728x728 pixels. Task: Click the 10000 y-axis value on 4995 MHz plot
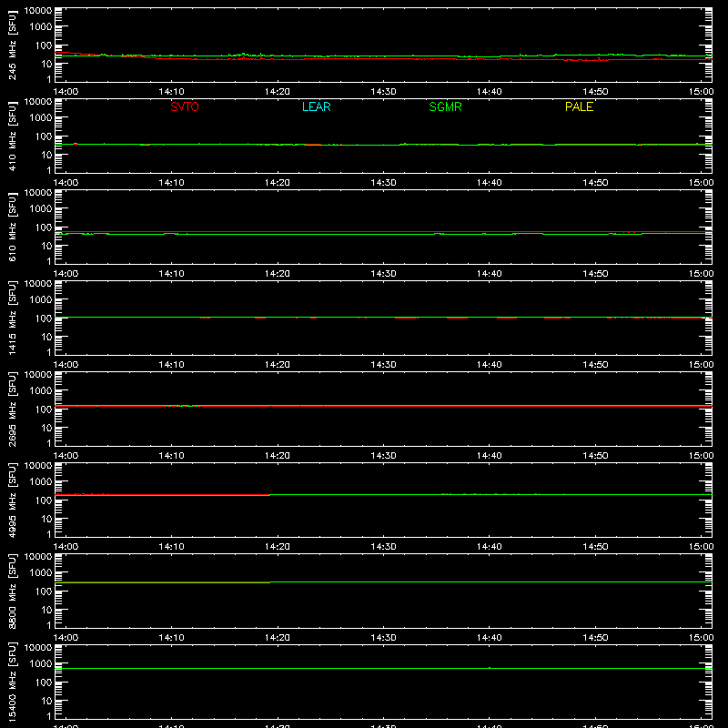coord(38,466)
